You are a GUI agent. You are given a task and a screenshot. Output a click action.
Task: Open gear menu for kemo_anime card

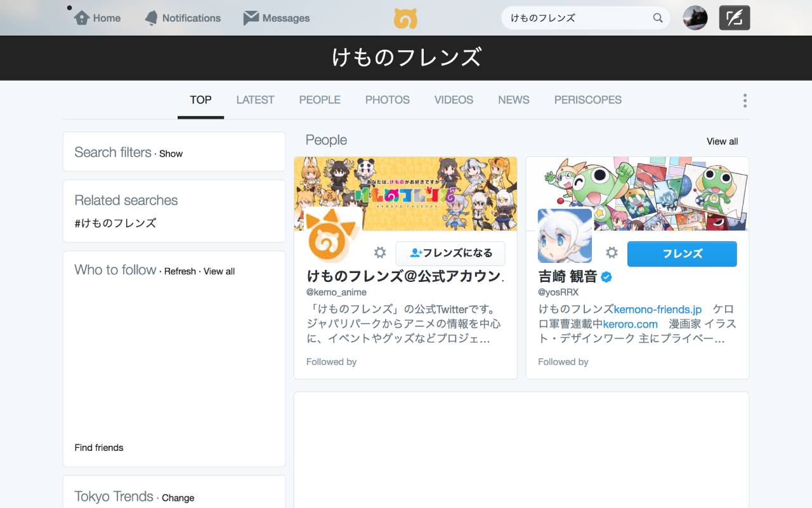pyautogui.click(x=380, y=253)
